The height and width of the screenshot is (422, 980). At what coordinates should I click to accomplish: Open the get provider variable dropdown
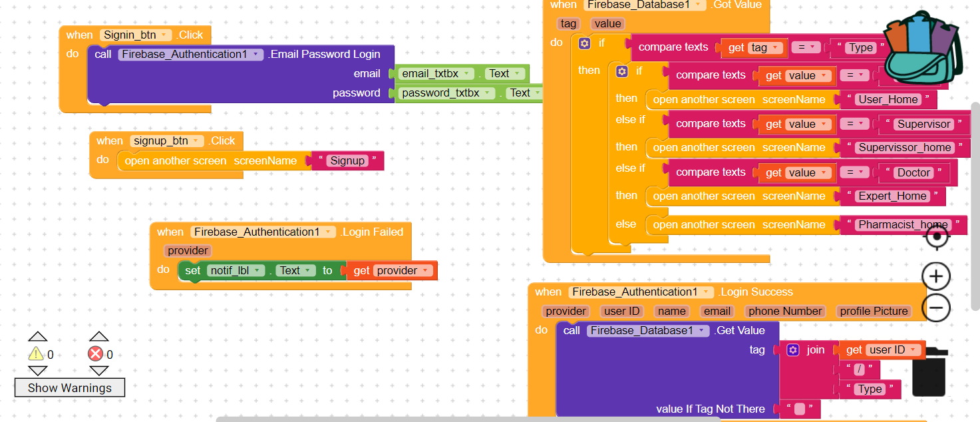point(425,271)
